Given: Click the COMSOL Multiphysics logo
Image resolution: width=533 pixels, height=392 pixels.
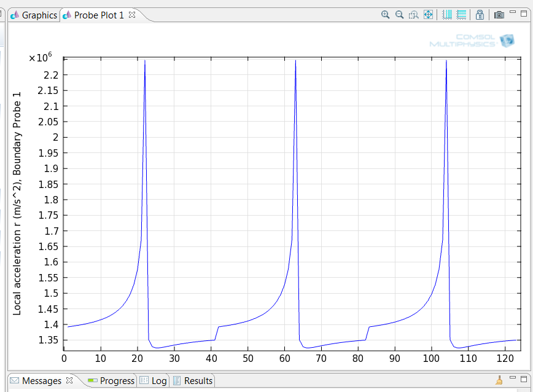Looking at the screenshot, I should click(x=472, y=41).
